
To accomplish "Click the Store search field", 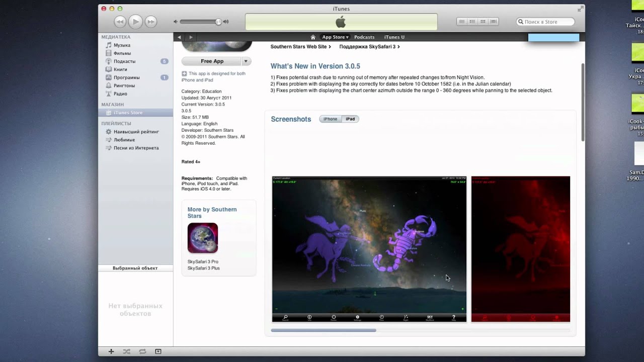I will coord(545,22).
